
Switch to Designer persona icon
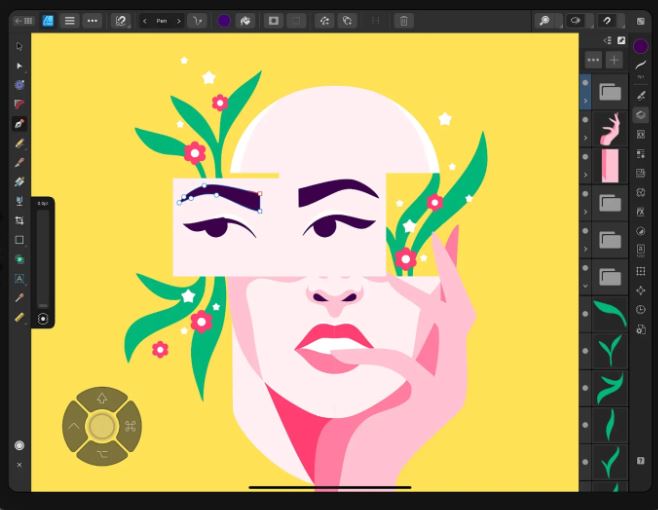click(48, 21)
